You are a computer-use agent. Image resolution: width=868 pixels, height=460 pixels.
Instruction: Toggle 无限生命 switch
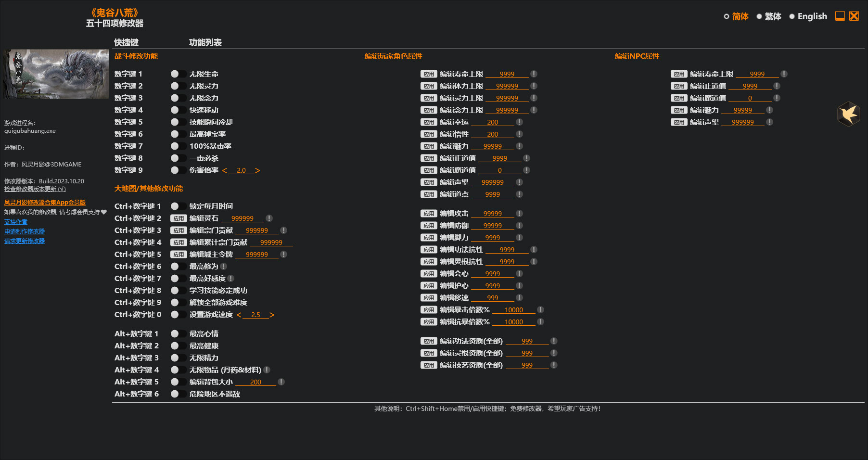178,74
